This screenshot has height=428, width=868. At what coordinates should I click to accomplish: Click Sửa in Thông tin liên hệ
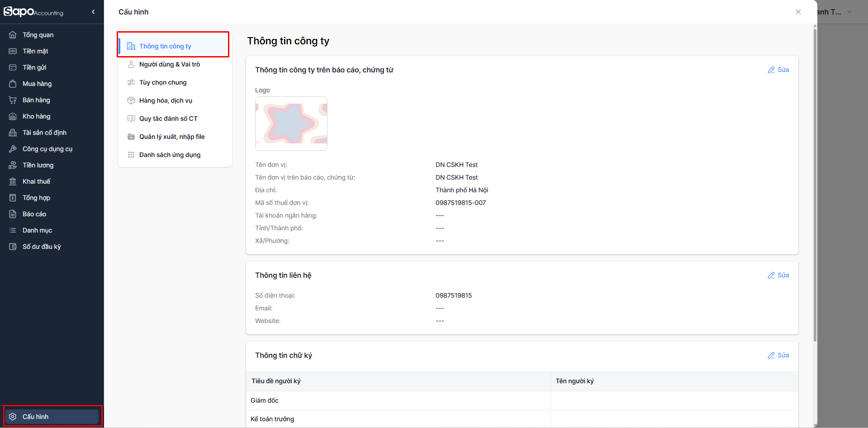coord(778,275)
